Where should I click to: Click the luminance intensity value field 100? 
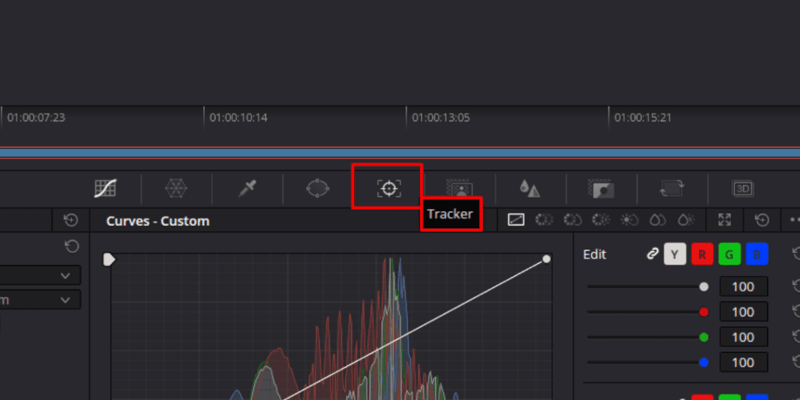(743, 287)
